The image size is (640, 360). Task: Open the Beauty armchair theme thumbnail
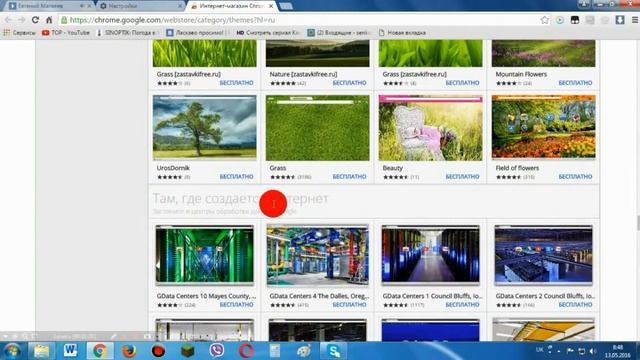[430, 128]
